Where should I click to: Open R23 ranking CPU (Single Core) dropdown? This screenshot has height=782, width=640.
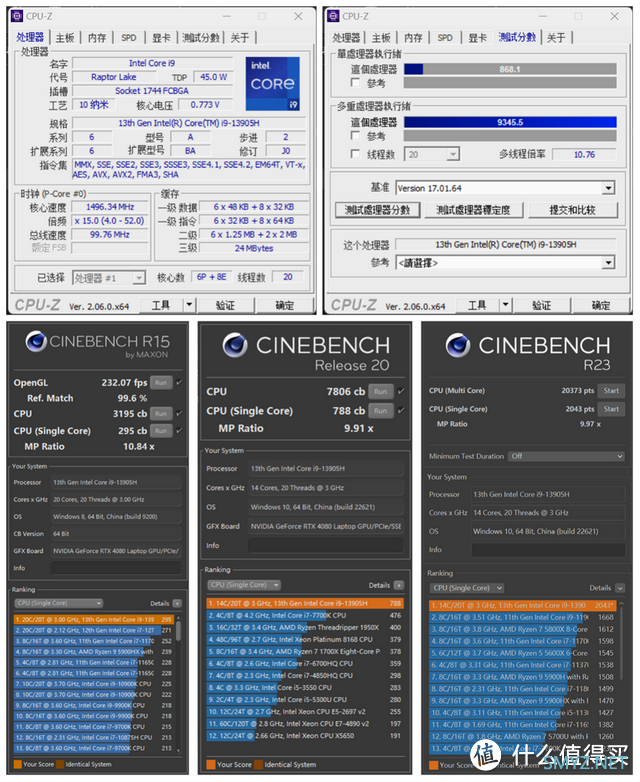tap(466, 588)
